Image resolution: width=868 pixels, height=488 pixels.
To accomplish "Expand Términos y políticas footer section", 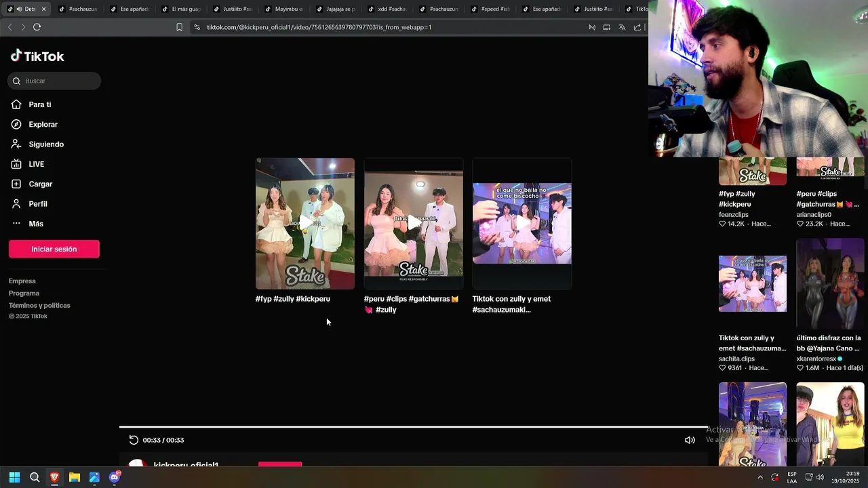I will pos(39,305).
